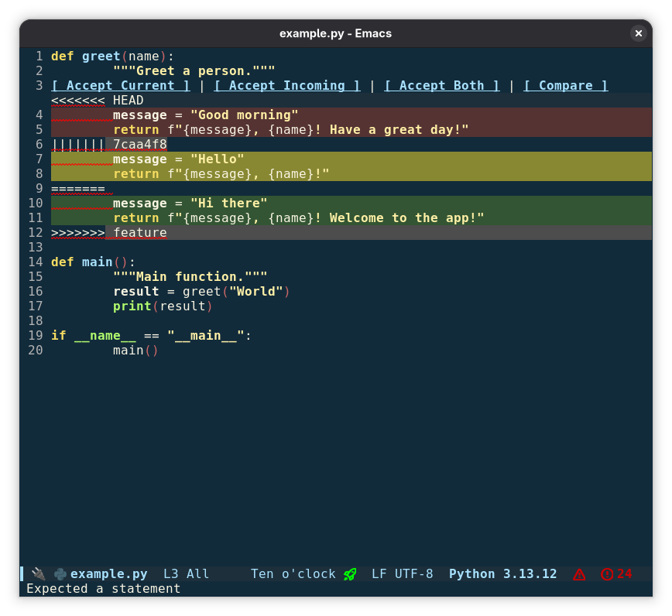
Task: Open the Python 3.13.12 major mode menu
Action: pos(502,574)
